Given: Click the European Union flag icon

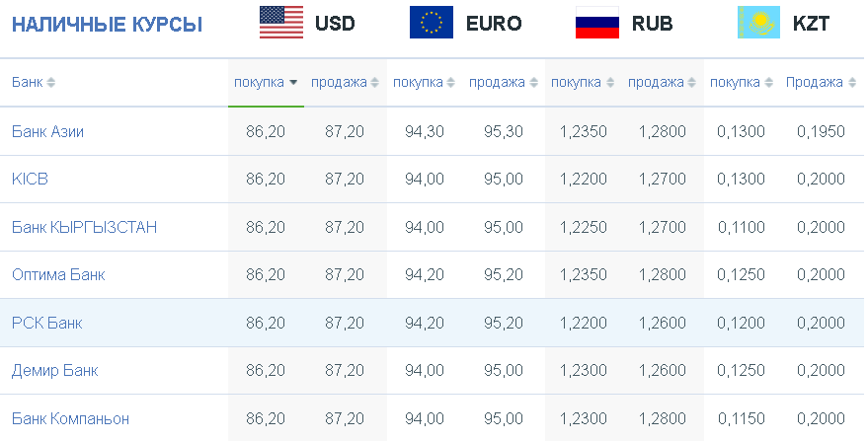Looking at the screenshot, I should 432,23.
